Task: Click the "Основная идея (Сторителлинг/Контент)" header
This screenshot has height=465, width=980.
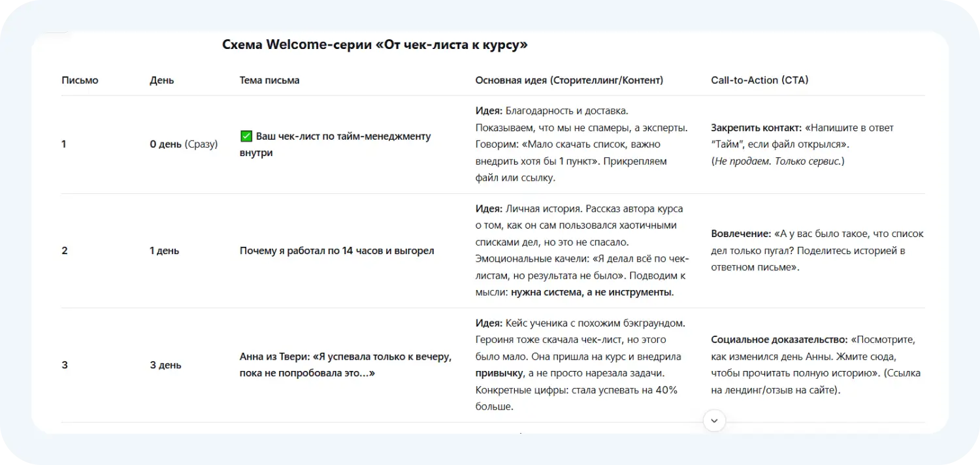Action: click(569, 80)
